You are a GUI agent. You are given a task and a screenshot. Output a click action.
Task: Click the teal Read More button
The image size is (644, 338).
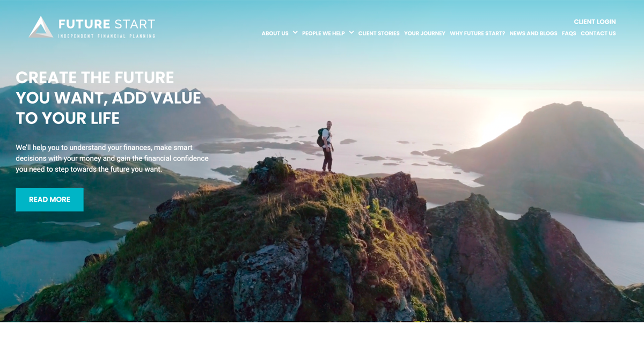coord(49,200)
